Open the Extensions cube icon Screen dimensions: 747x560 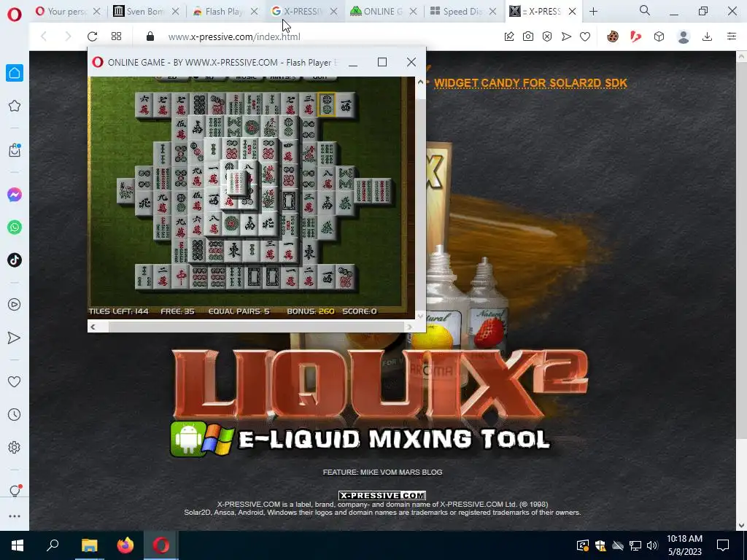click(659, 36)
